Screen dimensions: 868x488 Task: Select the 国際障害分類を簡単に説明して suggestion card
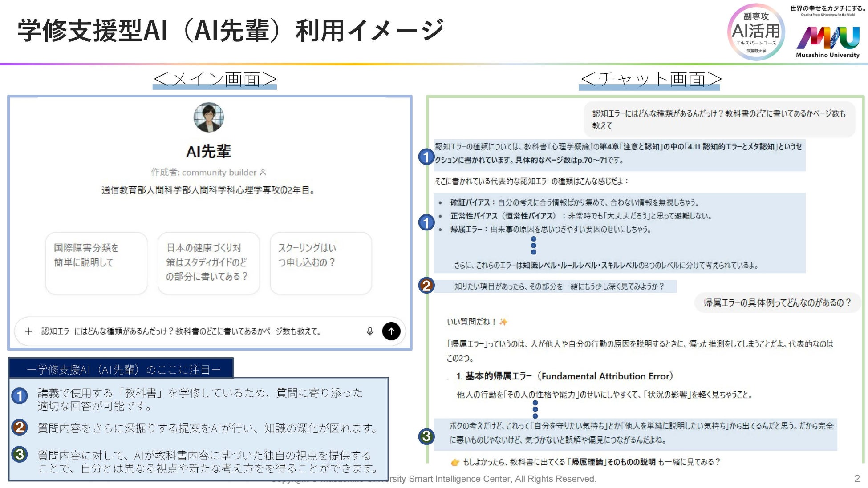96,263
